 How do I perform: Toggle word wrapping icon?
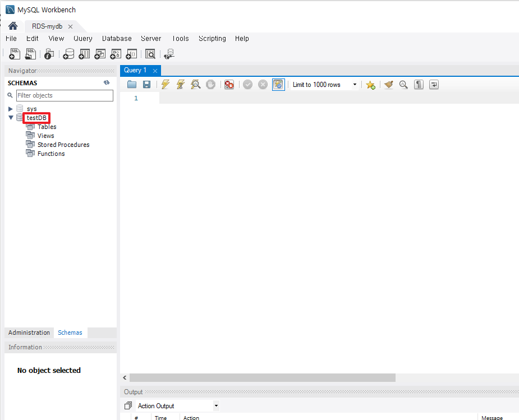pyautogui.click(x=434, y=85)
